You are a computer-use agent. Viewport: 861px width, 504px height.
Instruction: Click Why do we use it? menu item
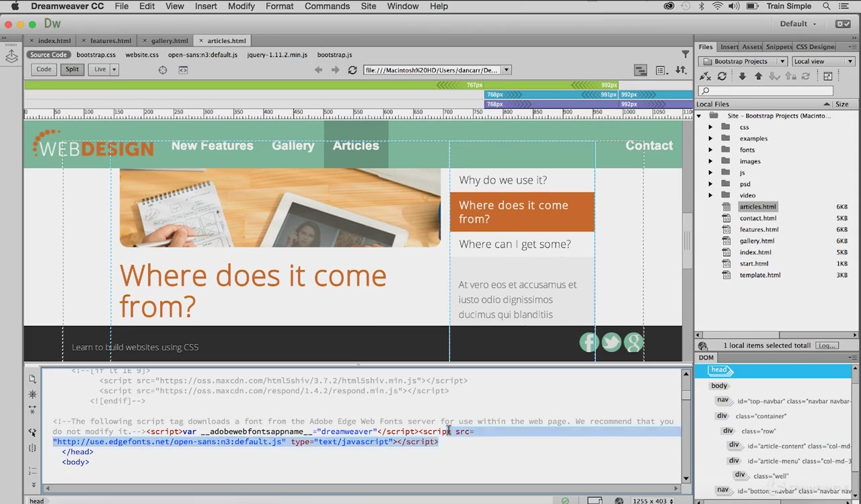coord(522,180)
